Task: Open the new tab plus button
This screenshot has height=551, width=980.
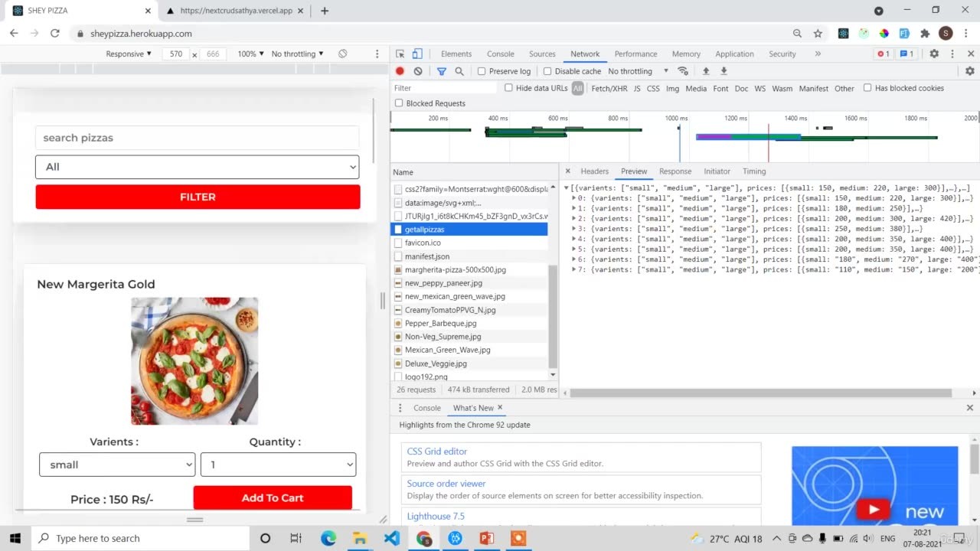Action: click(325, 11)
